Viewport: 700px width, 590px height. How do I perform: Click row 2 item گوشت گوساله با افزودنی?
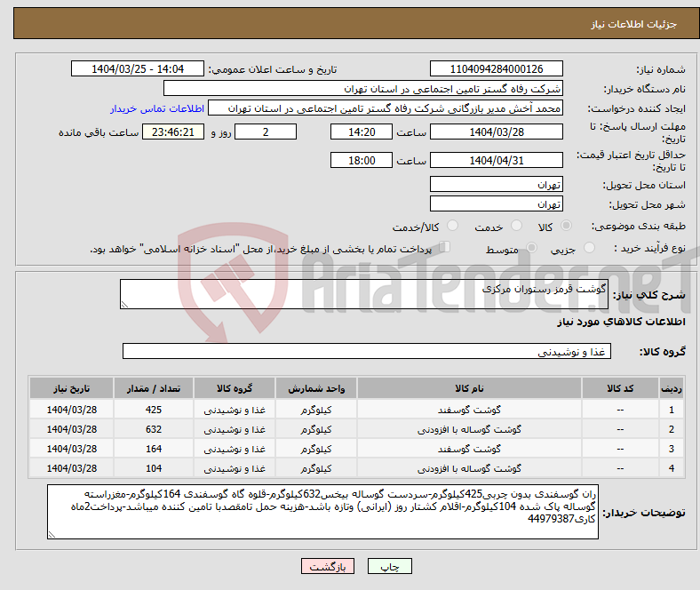[469, 429]
